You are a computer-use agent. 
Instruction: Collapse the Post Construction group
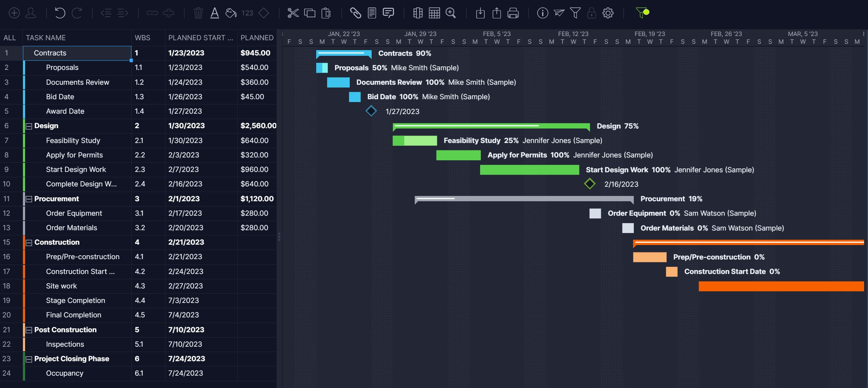click(29, 330)
